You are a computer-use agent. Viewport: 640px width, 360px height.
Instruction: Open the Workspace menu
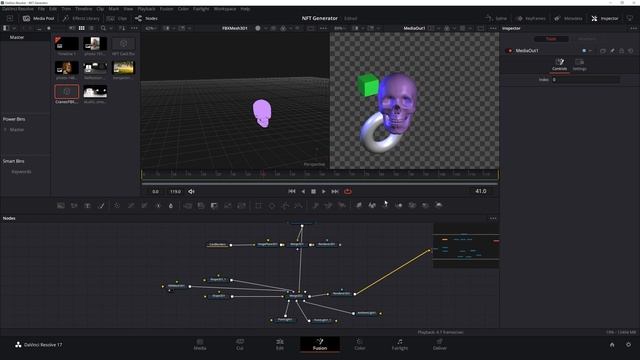[x=225, y=9]
